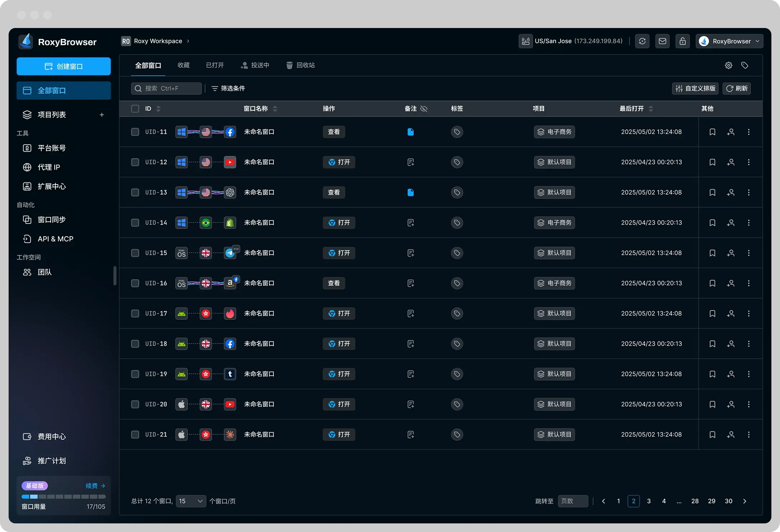Screen dimensions: 780x532
Task: Check the UID-13 row checkbox
Action: (135, 192)
